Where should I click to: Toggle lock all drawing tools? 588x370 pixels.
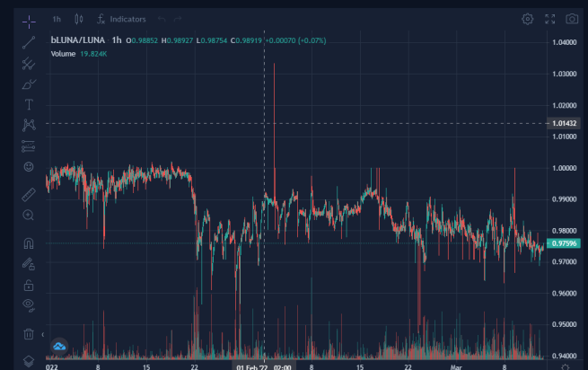point(29,286)
